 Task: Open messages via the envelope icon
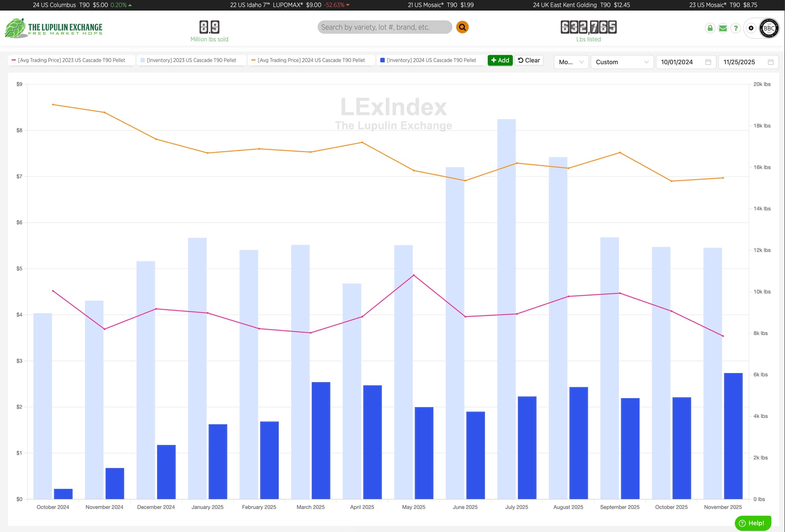[723, 28]
